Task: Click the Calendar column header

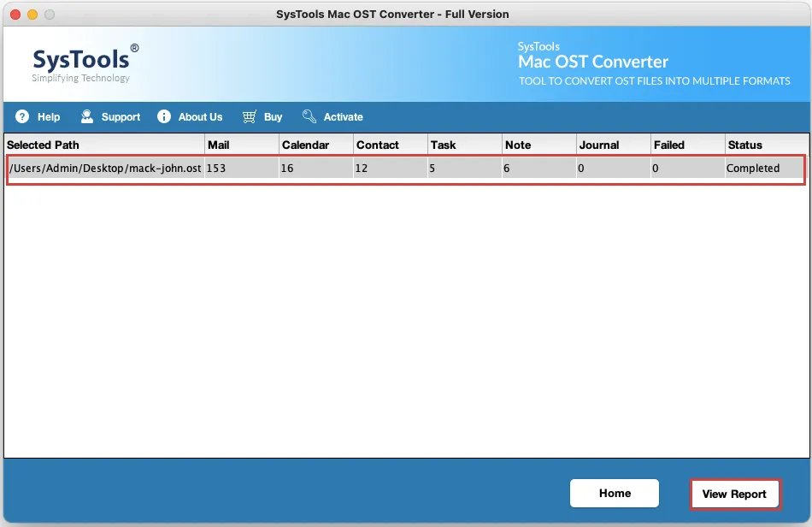Action: [x=316, y=145]
